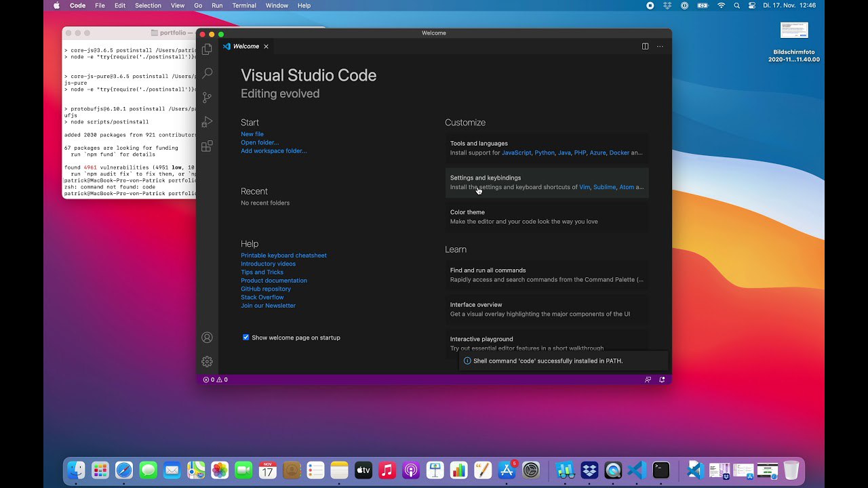This screenshot has height=488, width=868.
Task: Open the Run and Debug view
Action: point(207,122)
